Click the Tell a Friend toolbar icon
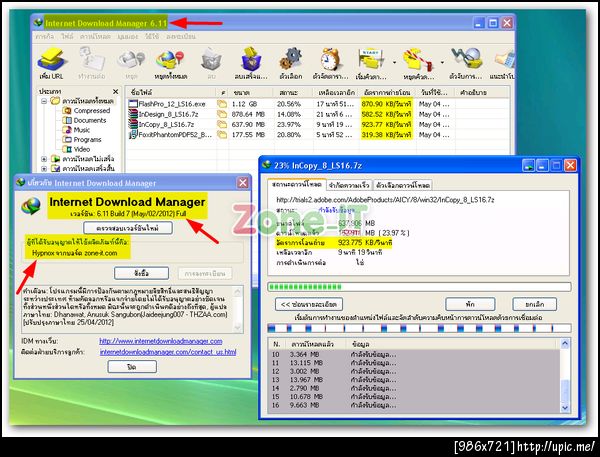Viewport: 600px width, 457px height. coord(504,60)
